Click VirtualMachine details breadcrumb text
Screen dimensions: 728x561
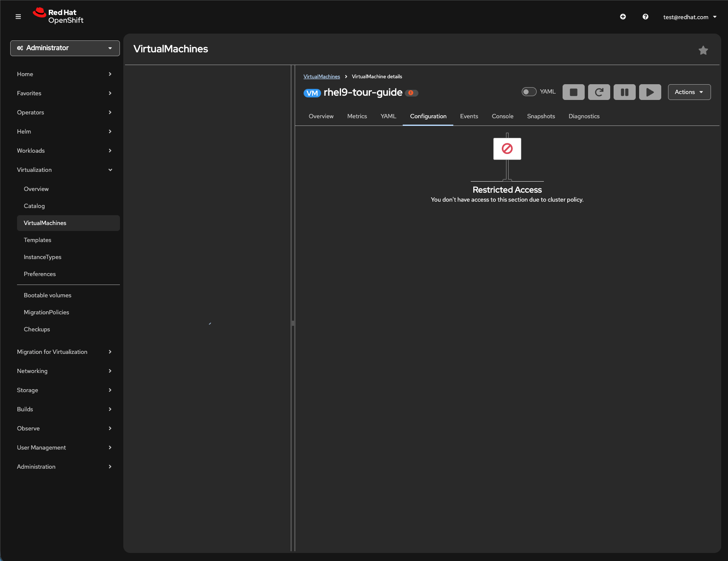pyautogui.click(x=377, y=77)
